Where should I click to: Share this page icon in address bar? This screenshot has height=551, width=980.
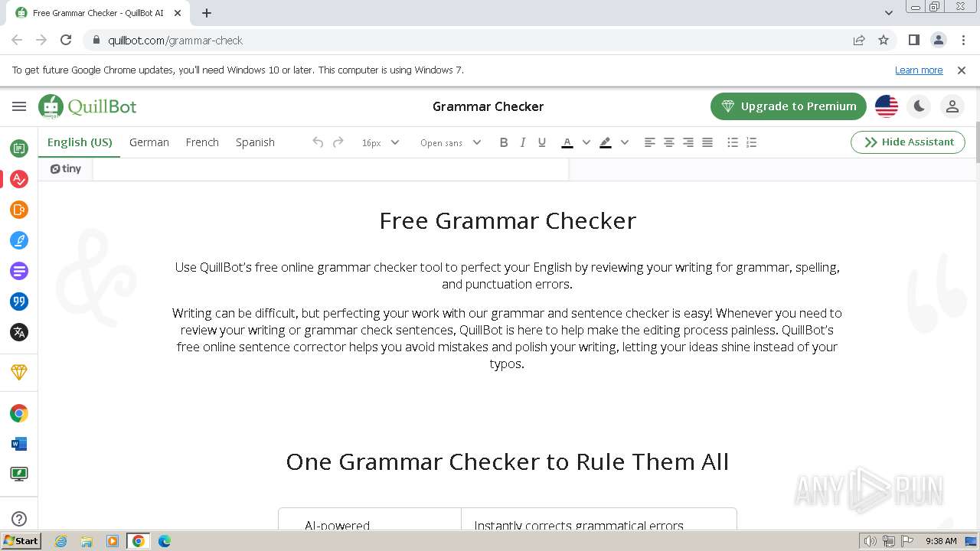coord(859,40)
